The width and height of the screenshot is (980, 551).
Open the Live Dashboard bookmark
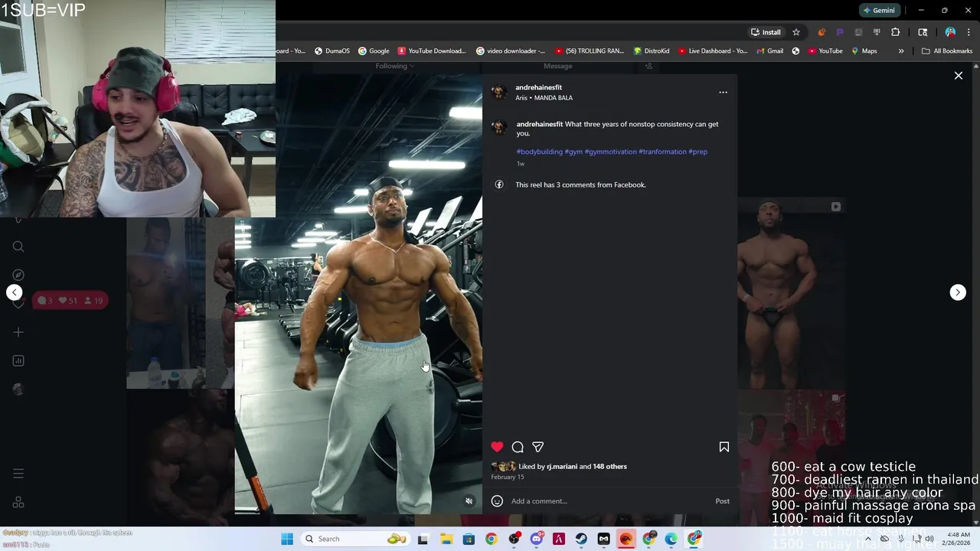point(712,51)
